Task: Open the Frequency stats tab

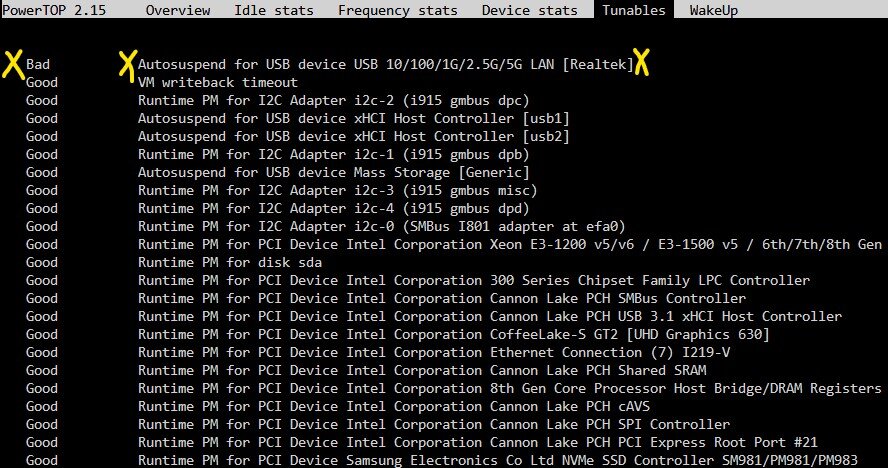Action: [398, 10]
